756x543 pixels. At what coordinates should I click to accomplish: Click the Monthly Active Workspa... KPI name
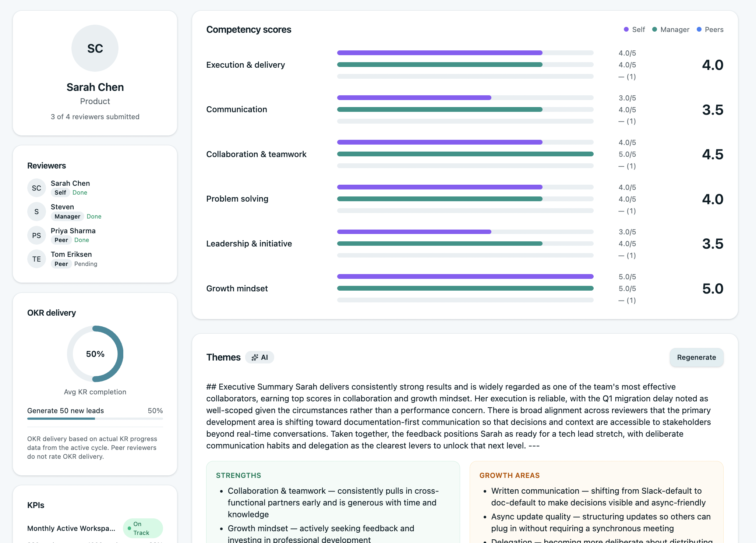pyautogui.click(x=71, y=528)
